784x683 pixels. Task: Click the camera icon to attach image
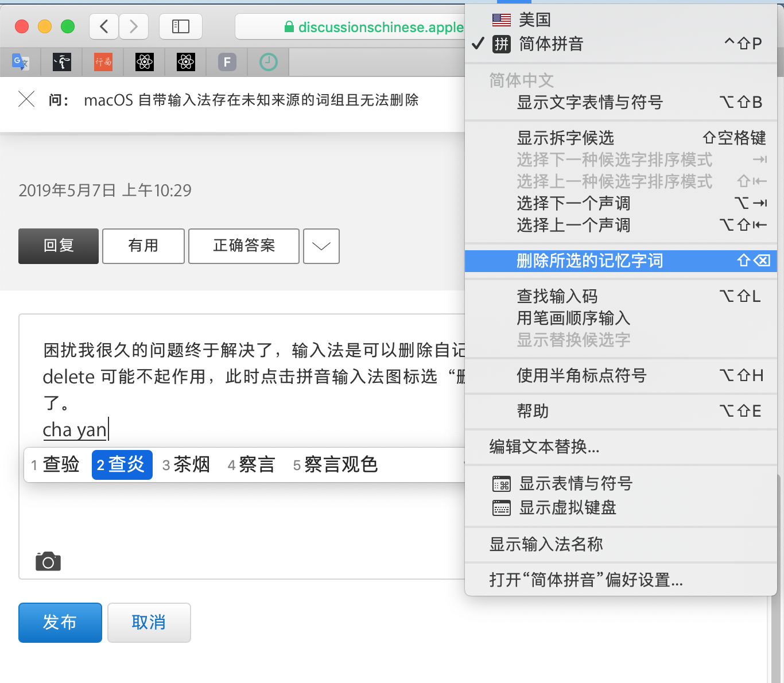[48, 562]
